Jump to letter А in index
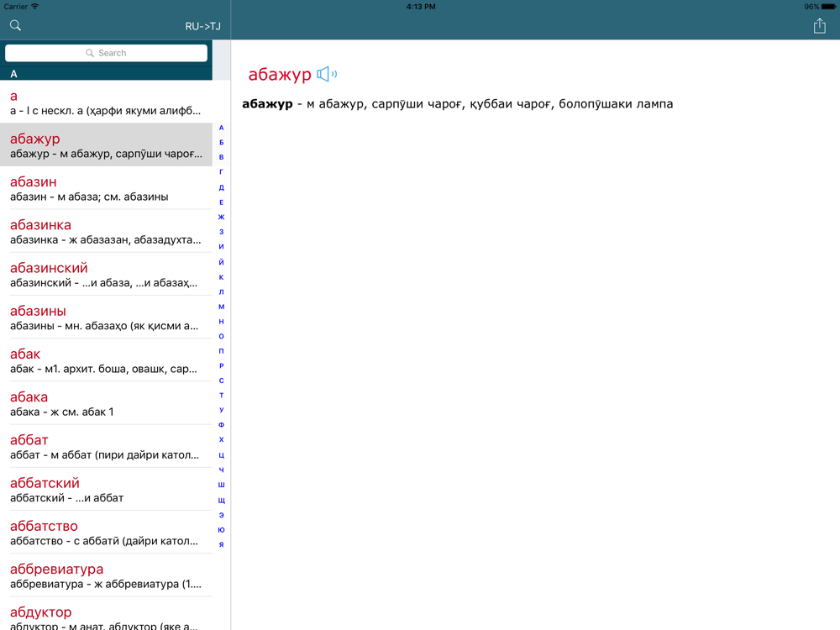This screenshot has height=630, width=840. [x=221, y=128]
